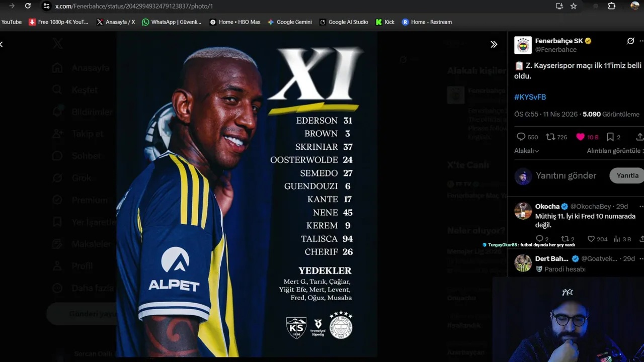Viewport: 644px width, 362px height.
Task: Expand the Alakalı replies sort dropdown
Action: tap(526, 151)
